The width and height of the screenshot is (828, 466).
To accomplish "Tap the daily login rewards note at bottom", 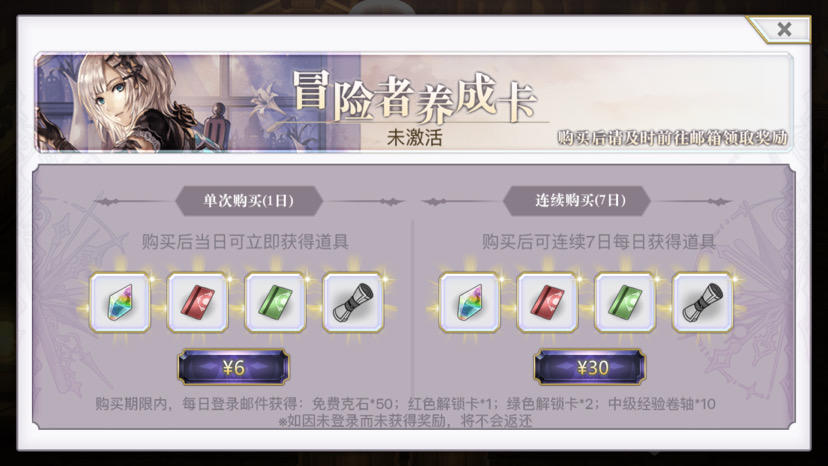I will tap(406, 412).
